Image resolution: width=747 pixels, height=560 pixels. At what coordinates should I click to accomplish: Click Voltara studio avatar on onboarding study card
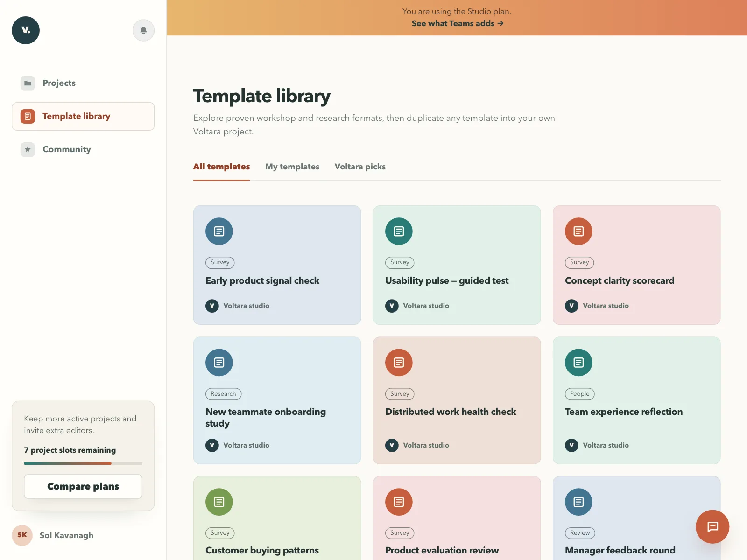pos(212,445)
